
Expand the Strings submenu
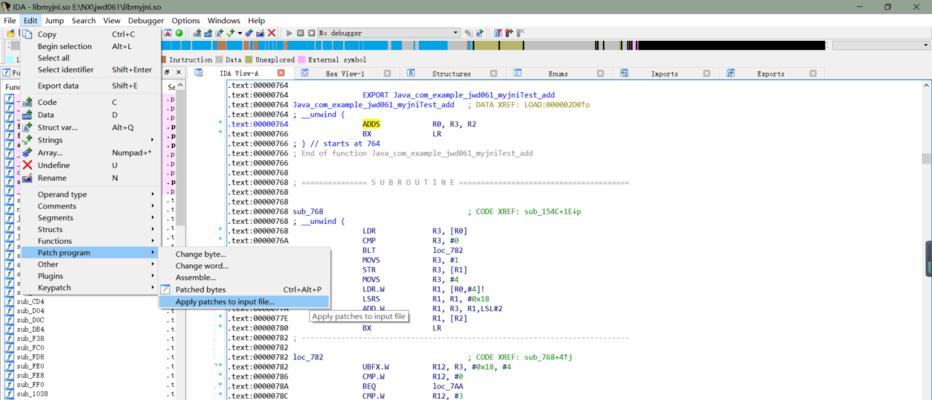(91, 140)
